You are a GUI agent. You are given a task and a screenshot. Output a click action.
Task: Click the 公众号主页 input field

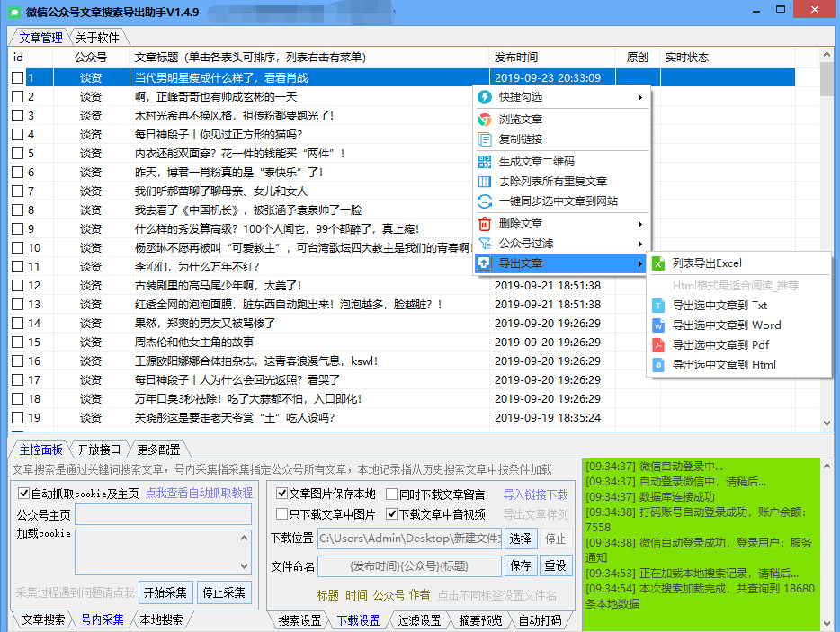click(x=163, y=515)
